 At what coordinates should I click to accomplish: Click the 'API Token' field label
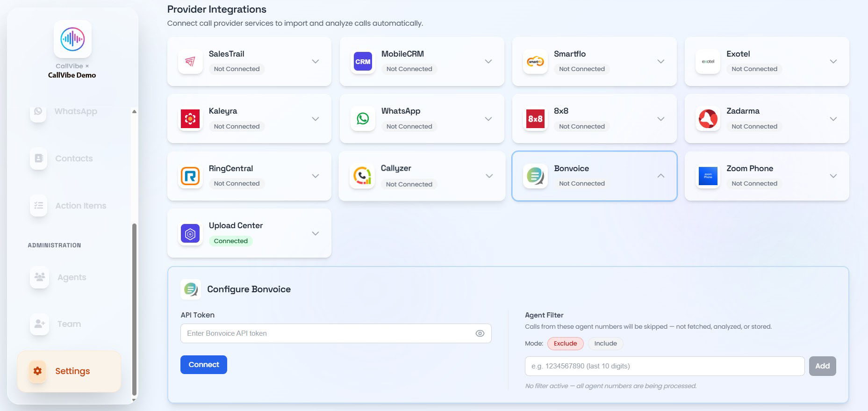click(198, 315)
